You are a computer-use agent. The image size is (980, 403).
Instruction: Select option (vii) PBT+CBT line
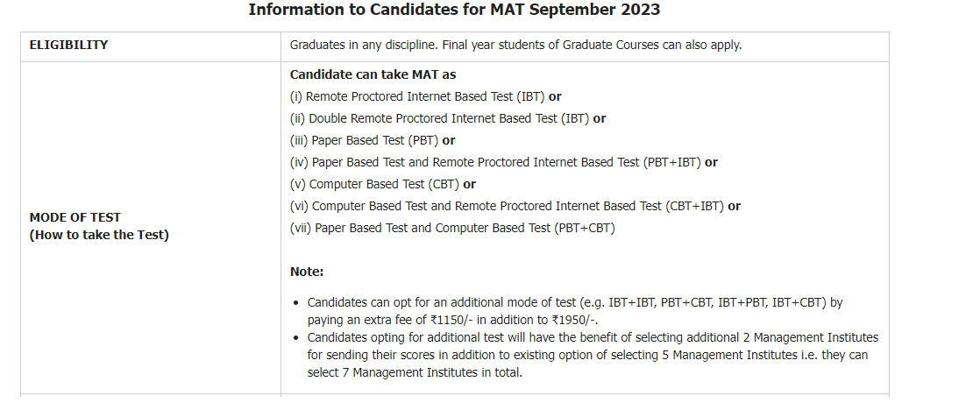(452, 228)
